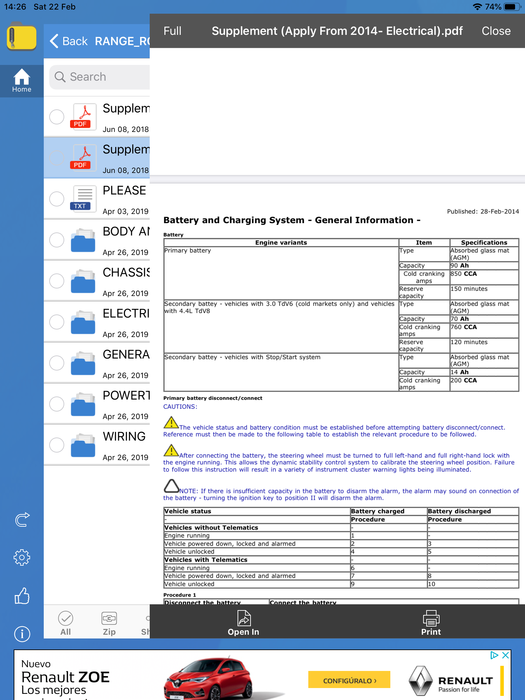Tap the red Renault ZOE car image
Viewport: 525px width, 700px height.
[x=208, y=679]
